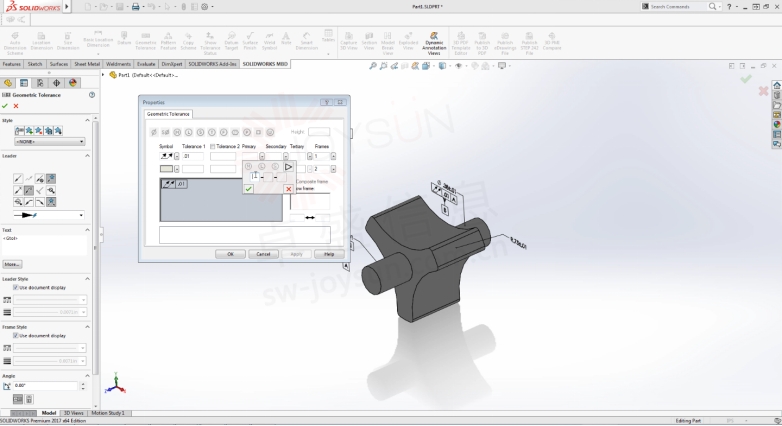Viewport: 782px width, 426px height.
Task: Open the leader arrow style dropdown
Action: 48,215
